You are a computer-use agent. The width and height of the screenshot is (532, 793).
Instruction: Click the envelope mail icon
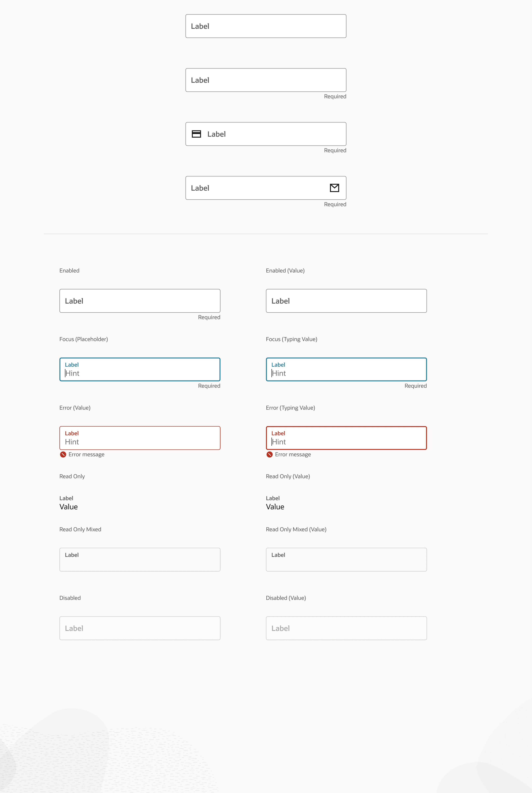tap(334, 188)
